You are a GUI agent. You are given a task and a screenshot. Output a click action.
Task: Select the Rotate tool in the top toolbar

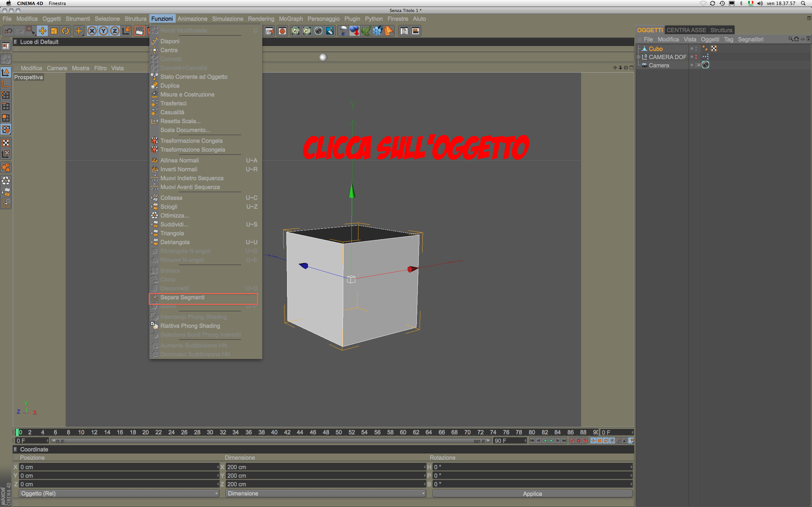(x=65, y=31)
